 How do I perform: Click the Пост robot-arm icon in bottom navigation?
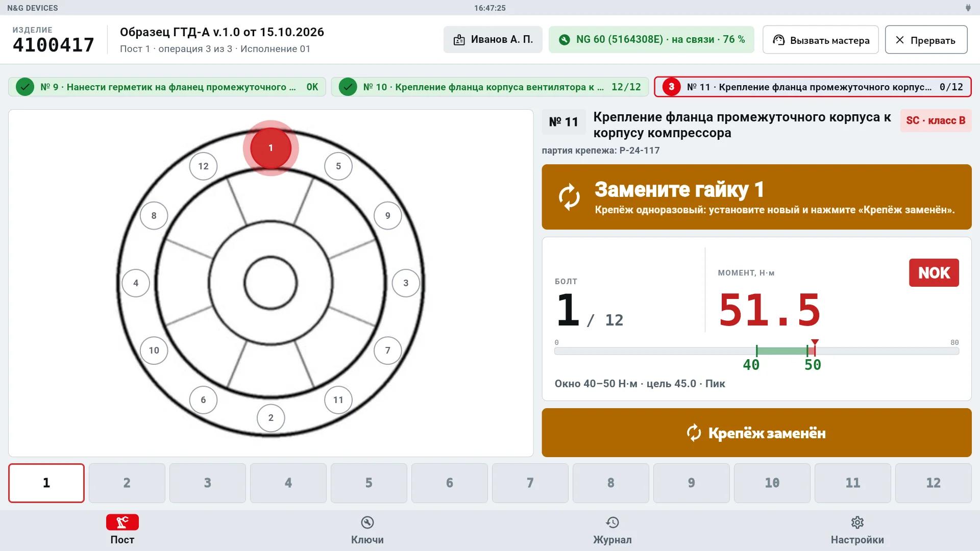pos(122,522)
